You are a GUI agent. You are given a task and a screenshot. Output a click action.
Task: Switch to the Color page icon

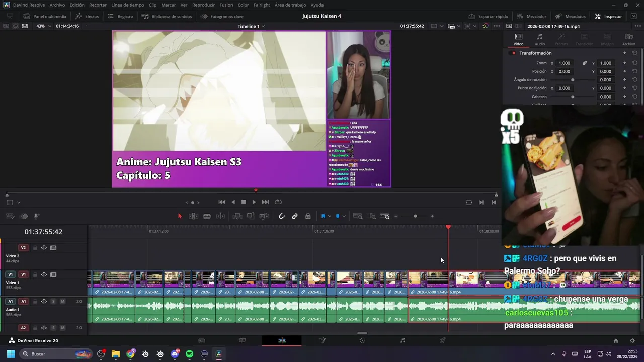[x=362, y=340]
